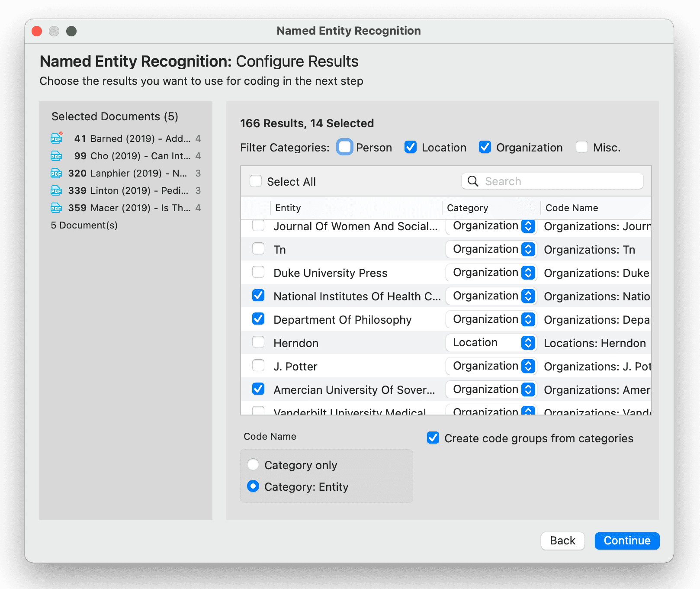Open category dropdown for Journal Of Women row
Image resolution: width=700 pixels, height=589 pixels.
point(491,226)
